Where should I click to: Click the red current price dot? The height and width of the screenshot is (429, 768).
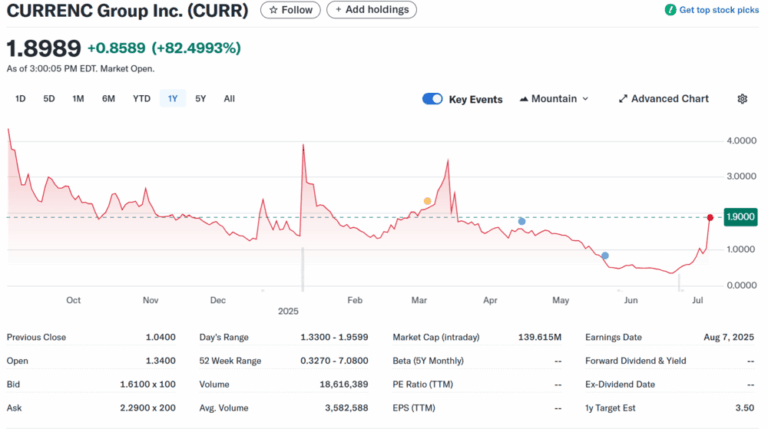point(710,217)
